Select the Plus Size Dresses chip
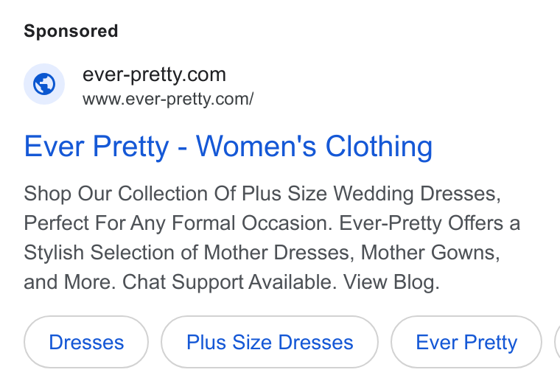Image resolution: width=560 pixels, height=392 pixels. (x=270, y=342)
